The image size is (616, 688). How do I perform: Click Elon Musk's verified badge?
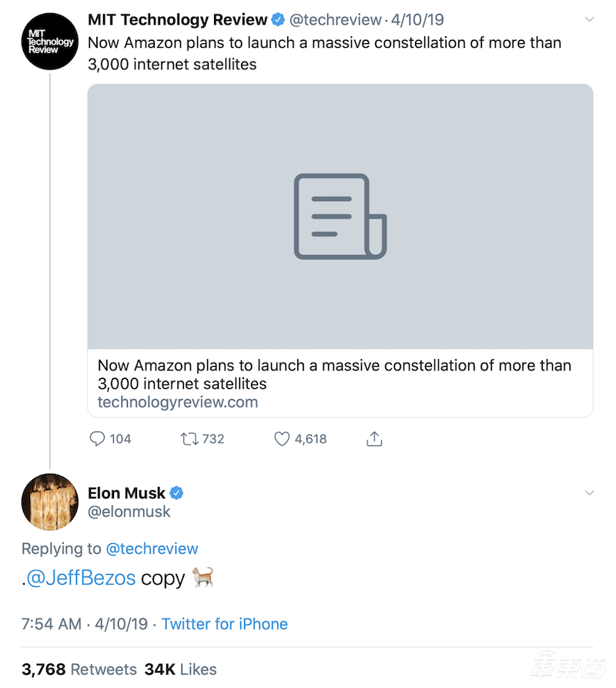[x=176, y=493]
